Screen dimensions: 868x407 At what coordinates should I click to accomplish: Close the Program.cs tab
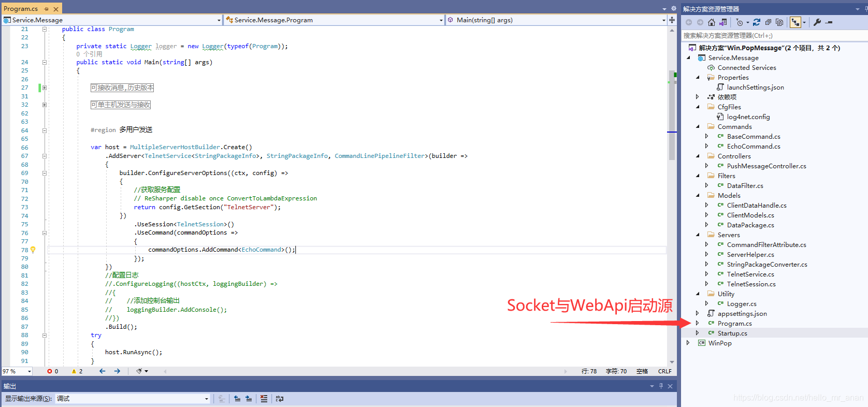click(x=56, y=9)
